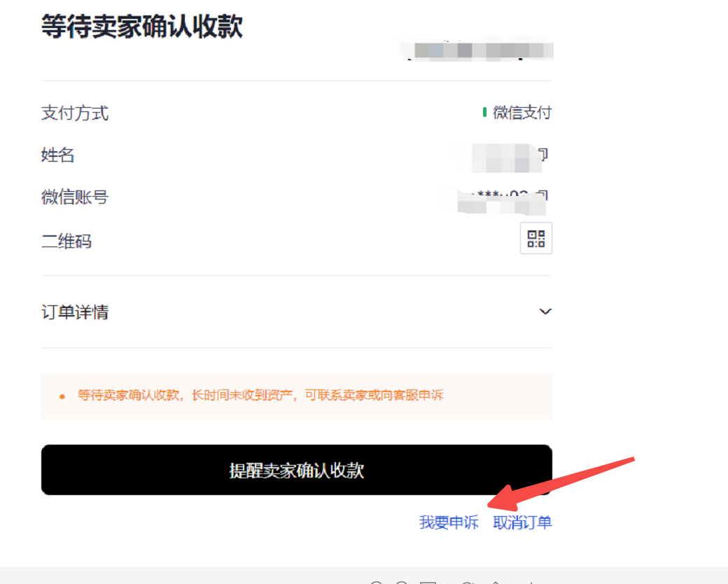This screenshot has height=584, width=728.
Task: Select the 支付方式 row label
Action: pos(74,113)
